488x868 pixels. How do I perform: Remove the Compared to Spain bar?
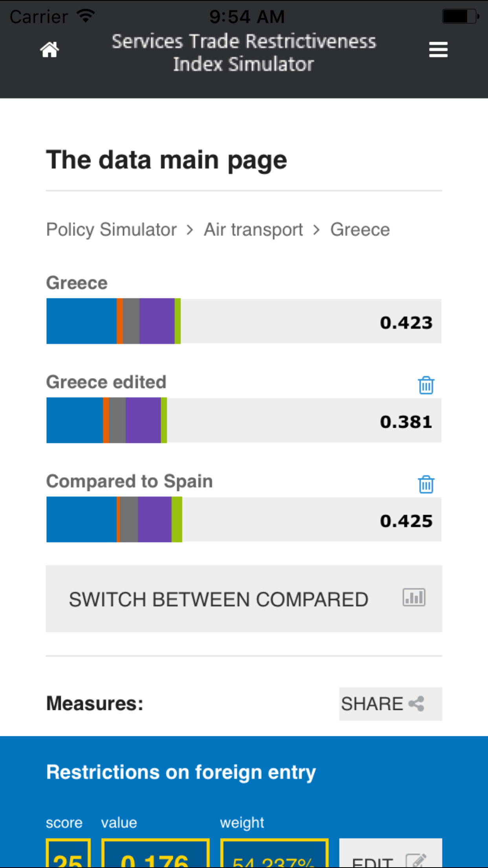[x=426, y=484]
